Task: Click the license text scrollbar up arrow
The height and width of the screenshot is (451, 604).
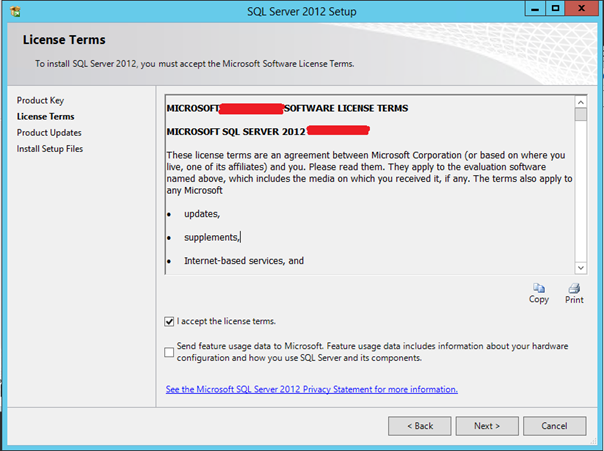Action: point(580,100)
